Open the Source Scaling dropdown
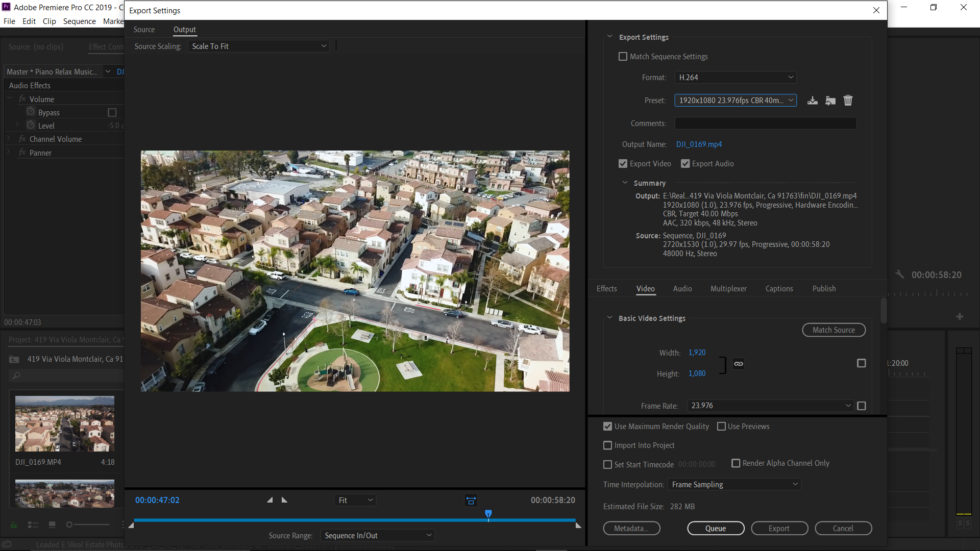This screenshot has height=551, width=980. (x=258, y=46)
